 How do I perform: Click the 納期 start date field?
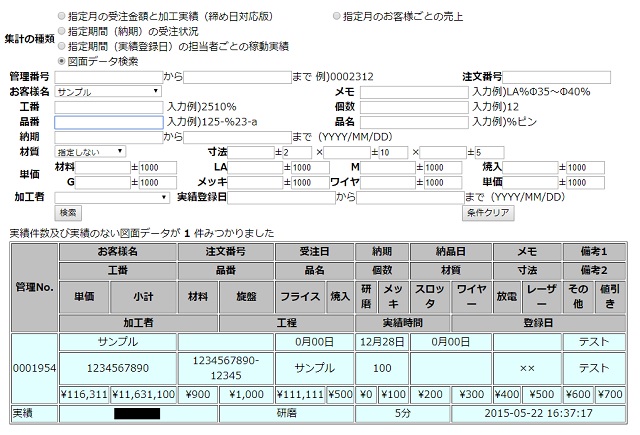coord(109,137)
